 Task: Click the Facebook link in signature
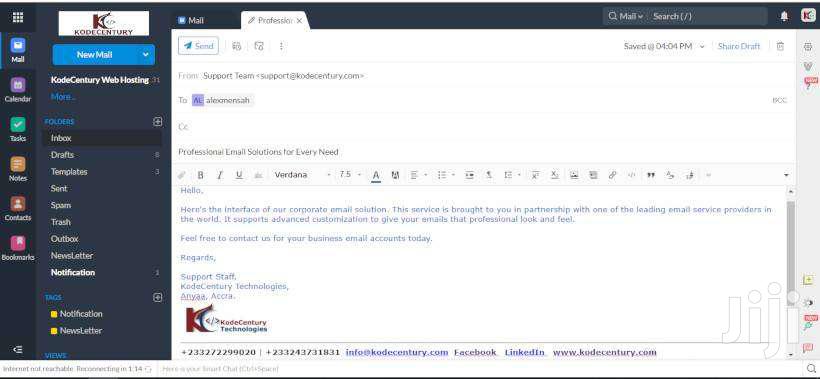475,352
